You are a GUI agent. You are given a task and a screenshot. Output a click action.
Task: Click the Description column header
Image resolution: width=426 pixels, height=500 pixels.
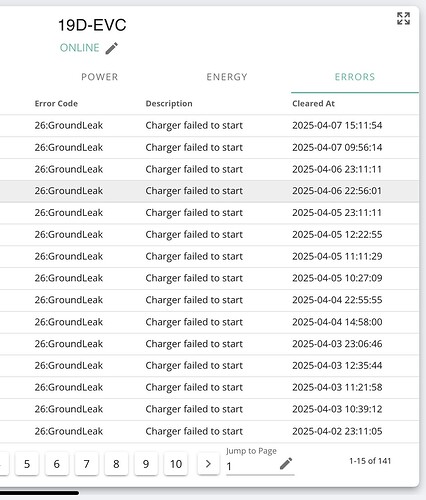coord(169,104)
